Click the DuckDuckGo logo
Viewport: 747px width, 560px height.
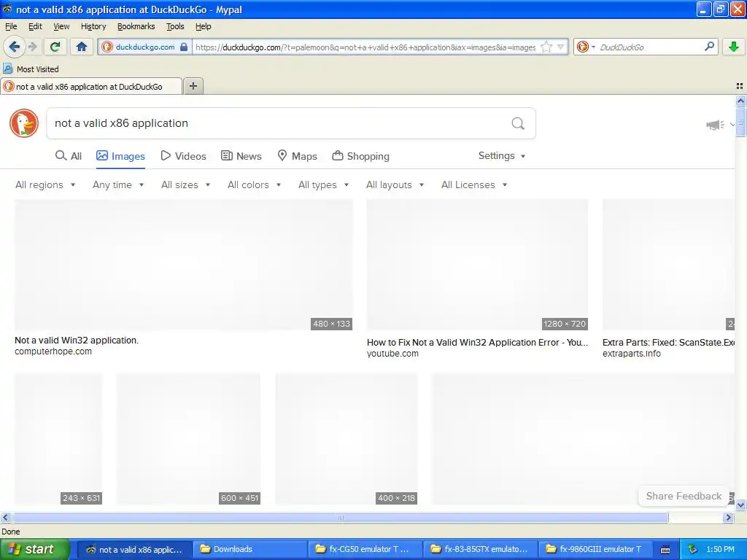point(24,122)
